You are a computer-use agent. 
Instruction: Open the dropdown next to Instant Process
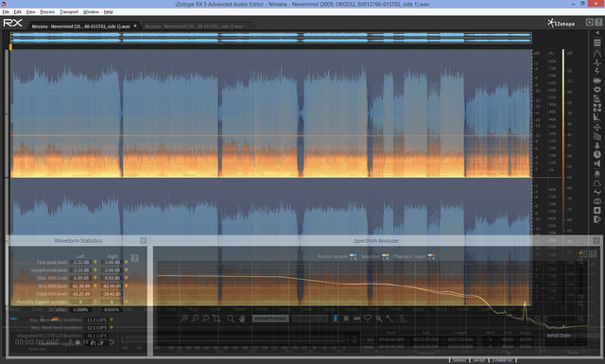tap(310, 319)
